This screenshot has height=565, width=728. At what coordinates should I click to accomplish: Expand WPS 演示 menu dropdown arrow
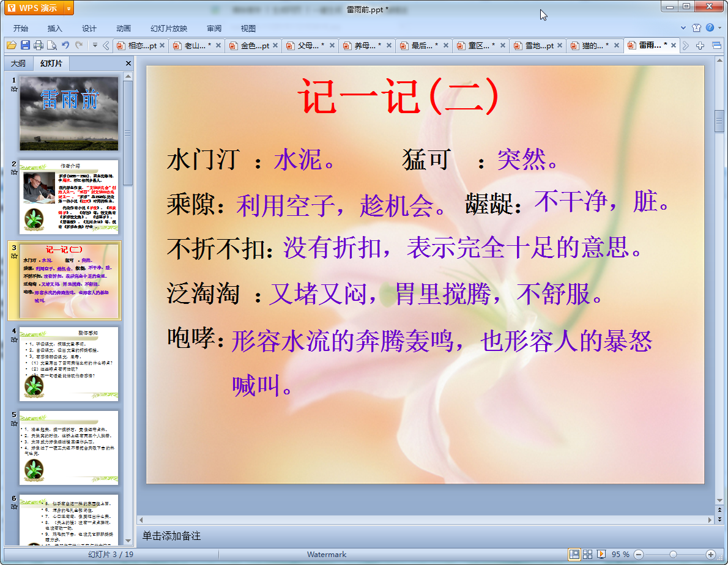click(69, 9)
